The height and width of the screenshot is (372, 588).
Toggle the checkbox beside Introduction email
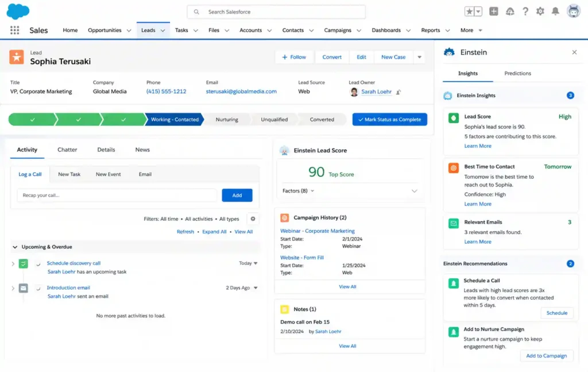point(38,288)
